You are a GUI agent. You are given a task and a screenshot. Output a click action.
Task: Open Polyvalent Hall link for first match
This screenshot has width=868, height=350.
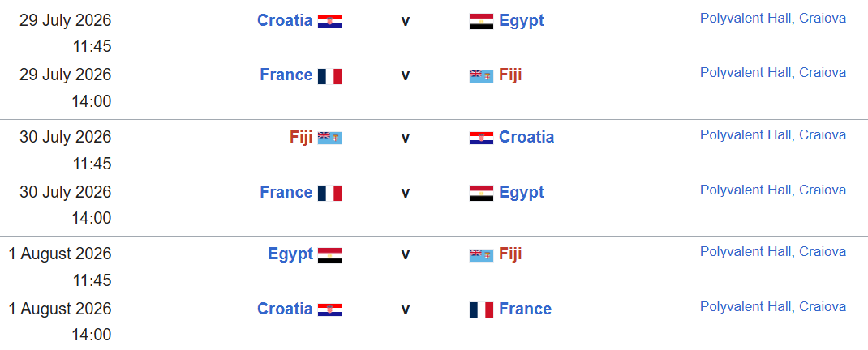[x=746, y=19]
